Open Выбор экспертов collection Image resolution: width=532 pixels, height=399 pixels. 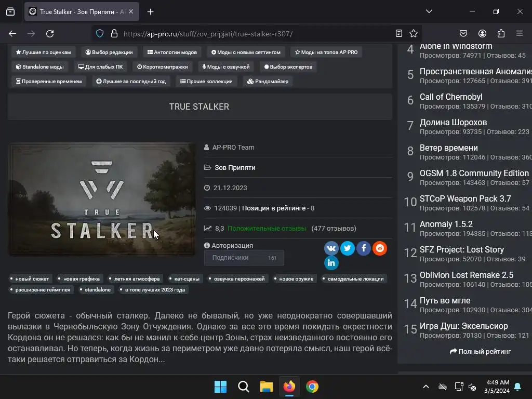[288, 67]
